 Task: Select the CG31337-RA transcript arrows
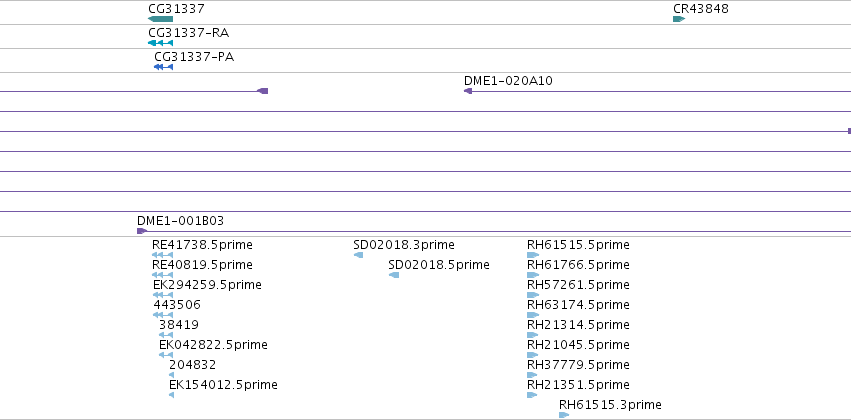tap(160, 43)
